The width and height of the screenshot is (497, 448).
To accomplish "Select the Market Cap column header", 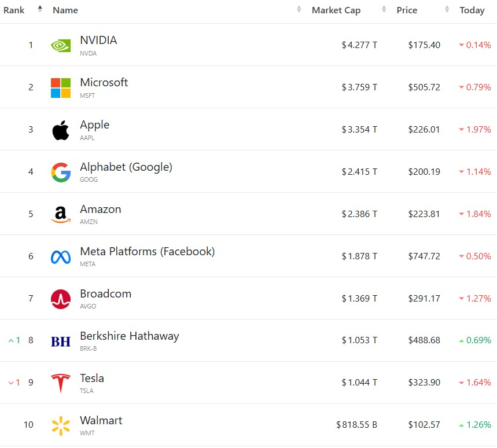I will [336, 10].
